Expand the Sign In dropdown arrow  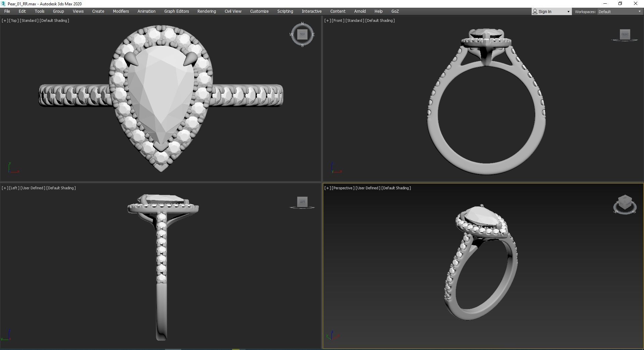568,12
